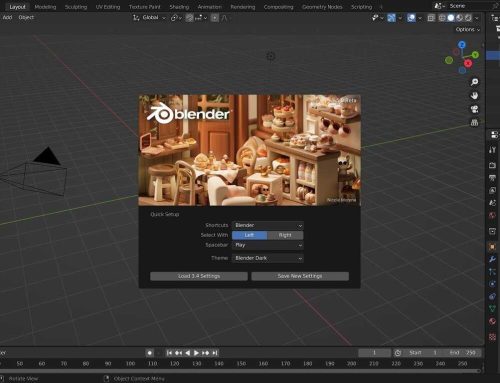Switch to the Geometry Nodes tab
Viewport: 500px width, 383px height.
click(x=322, y=7)
